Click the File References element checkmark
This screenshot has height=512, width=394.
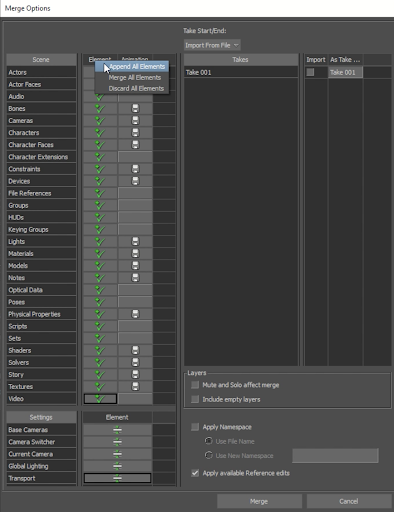100,193
